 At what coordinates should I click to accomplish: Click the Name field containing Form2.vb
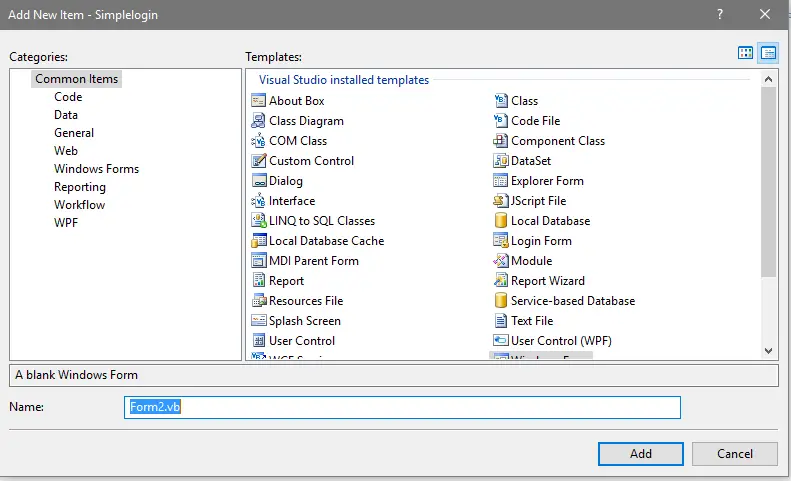pos(402,407)
